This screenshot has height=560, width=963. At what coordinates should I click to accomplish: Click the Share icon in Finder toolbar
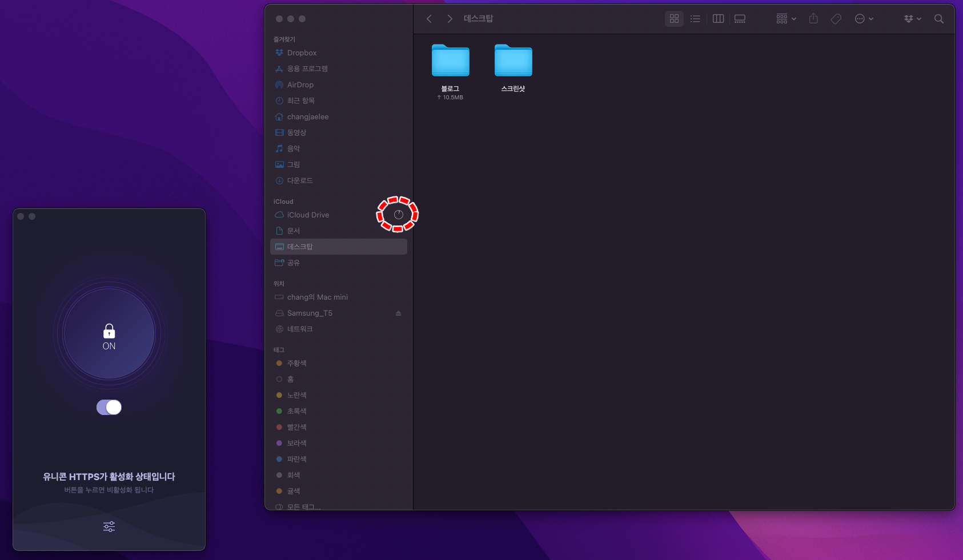click(x=813, y=19)
